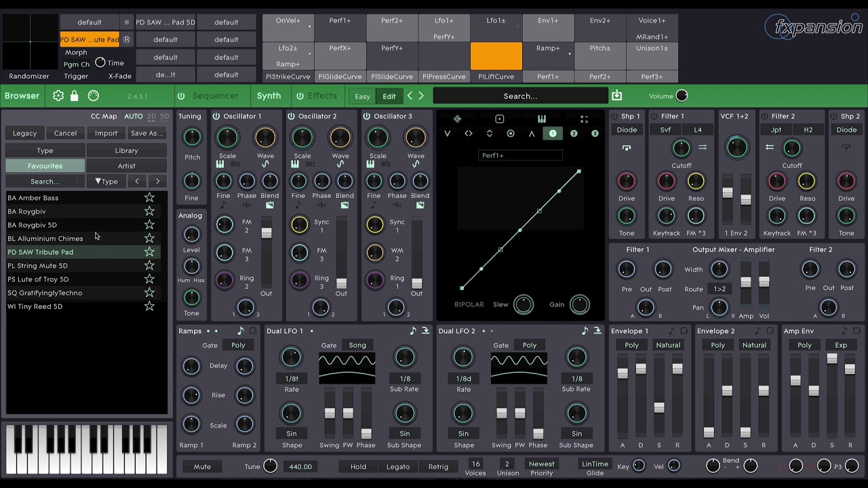868x488 pixels.
Task: Click the MIDI connector icon
Action: pyautogui.click(x=94, y=96)
